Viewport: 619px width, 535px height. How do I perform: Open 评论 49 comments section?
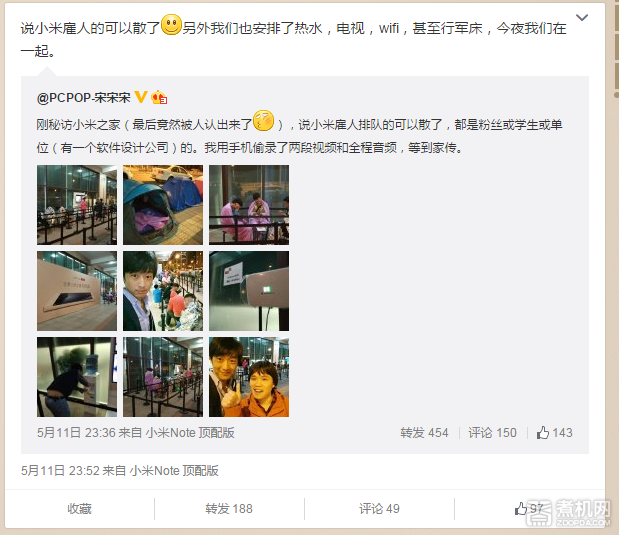(379, 509)
